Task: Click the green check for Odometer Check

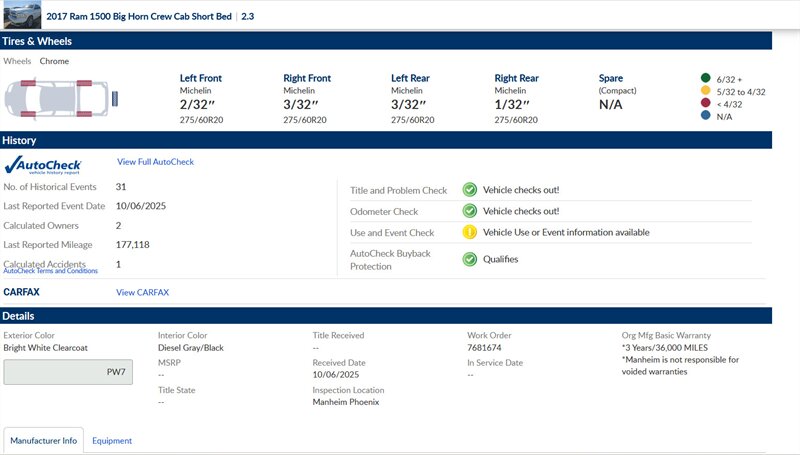Action: click(469, 211)
